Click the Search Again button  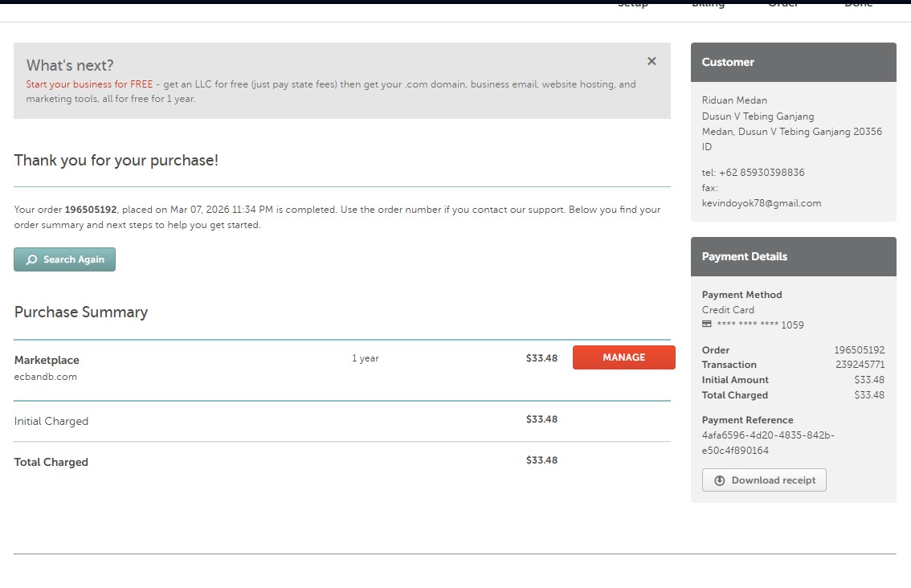(x=64, y=259)
